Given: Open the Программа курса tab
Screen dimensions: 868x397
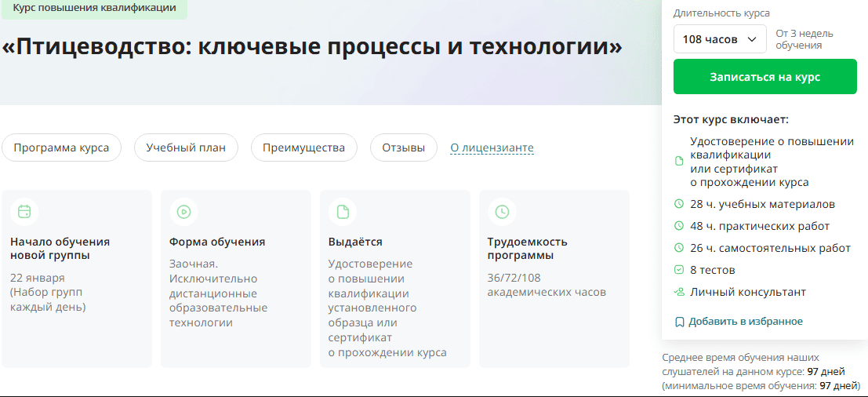Looking at the screenshot, I should click(61, 148).
